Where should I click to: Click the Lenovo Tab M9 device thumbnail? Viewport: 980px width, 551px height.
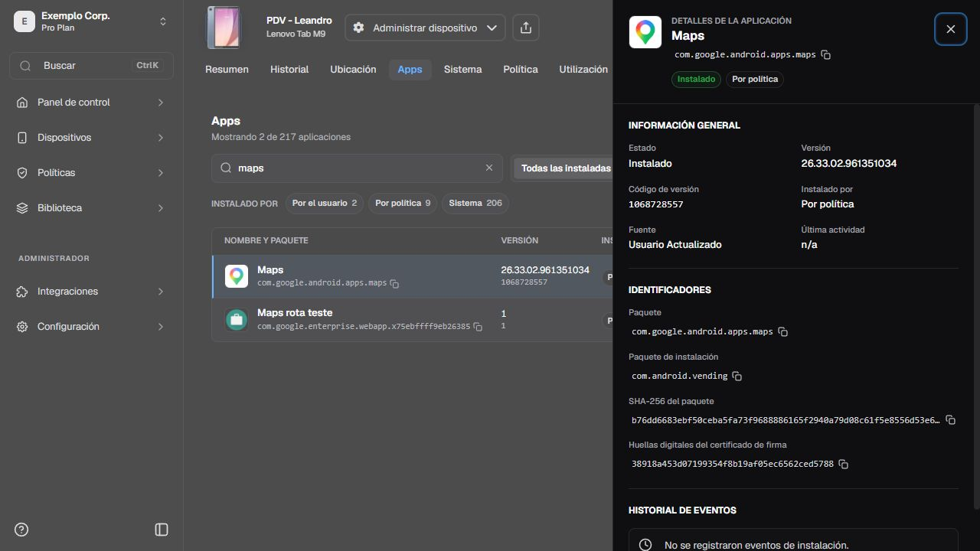[223, 28]
